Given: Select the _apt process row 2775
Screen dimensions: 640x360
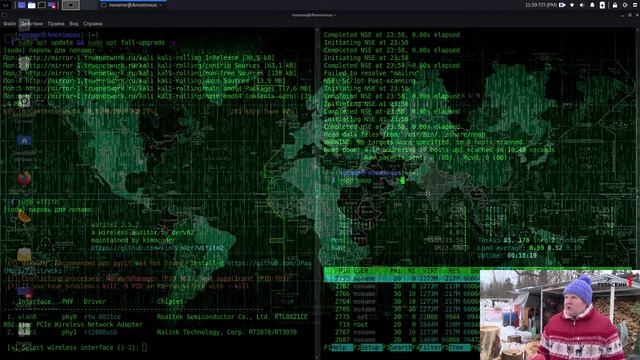Looking at the screenshot, I should (x=402, y=317).
